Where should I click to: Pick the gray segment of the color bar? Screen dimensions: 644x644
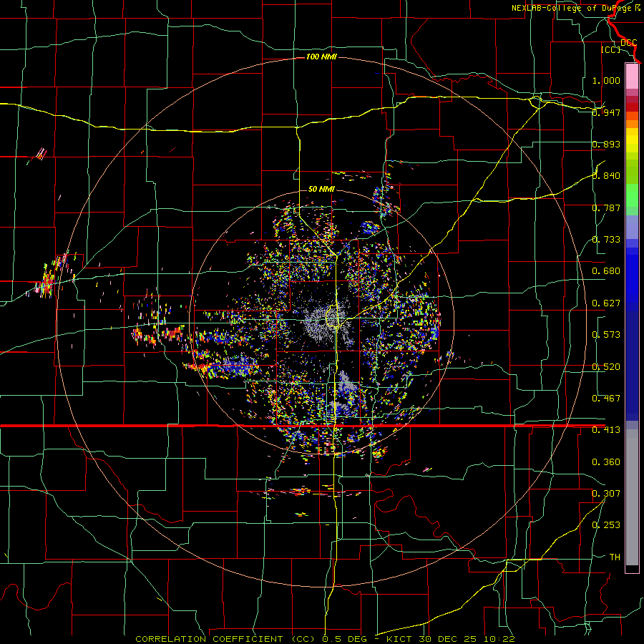(x=632, y=497)
